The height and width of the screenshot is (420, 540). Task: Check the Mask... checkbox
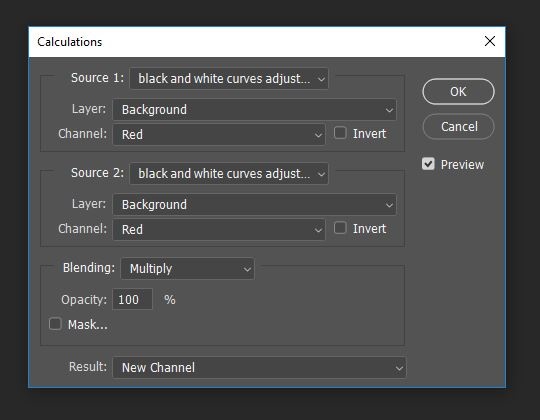click(x=55, y=324)
